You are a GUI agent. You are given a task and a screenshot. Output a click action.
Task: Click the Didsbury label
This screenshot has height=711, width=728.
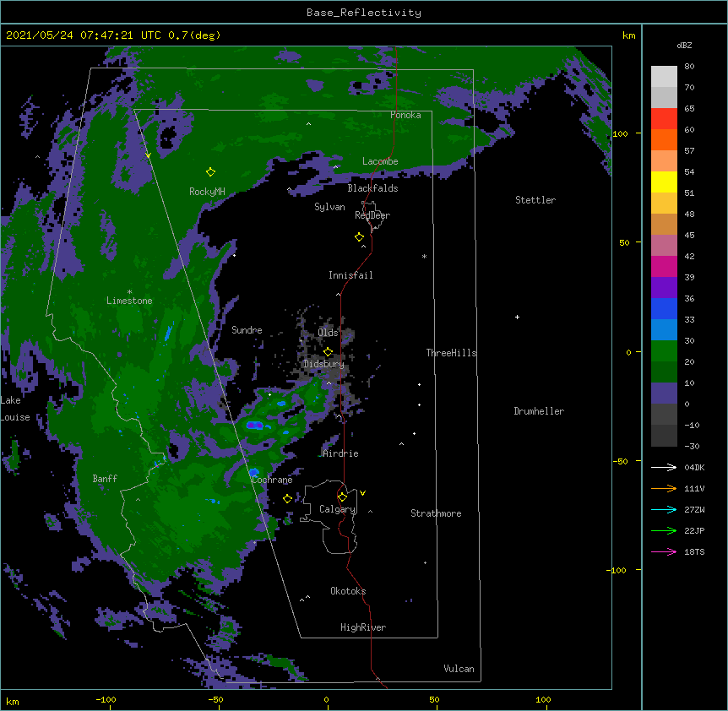tap(324, 364)
